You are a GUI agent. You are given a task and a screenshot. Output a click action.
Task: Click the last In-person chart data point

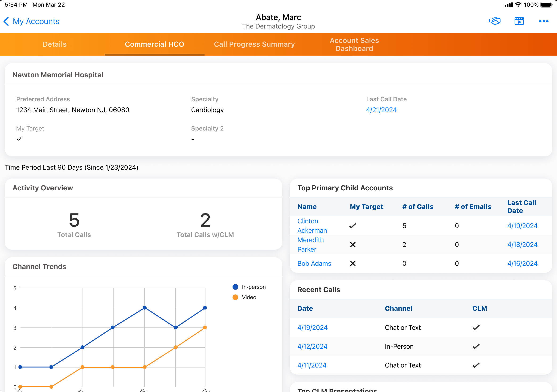pos(205,308)
